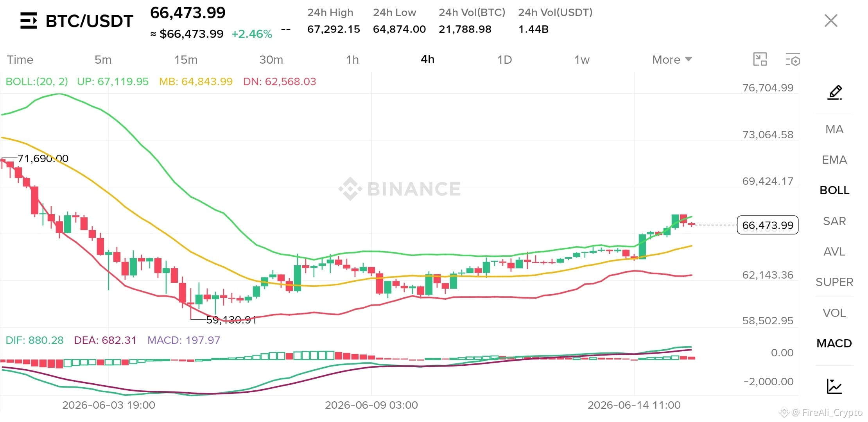
Task: Select the 1w interval tab
Action: [582, 59]
